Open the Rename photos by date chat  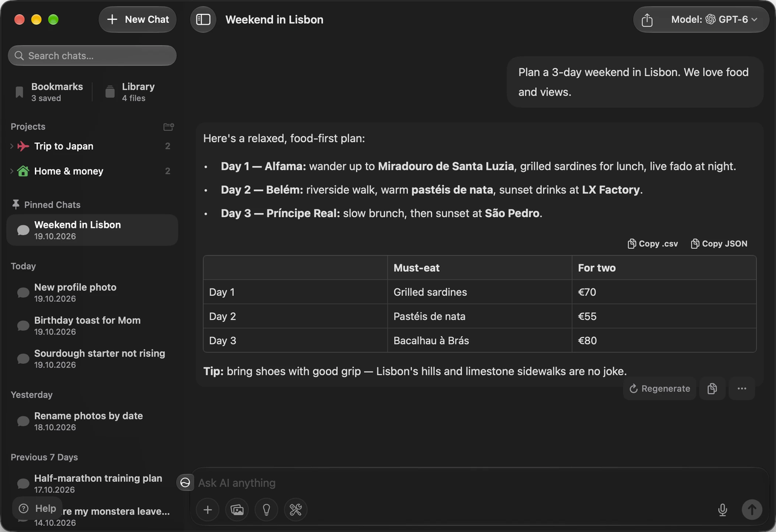click(92, 421)
